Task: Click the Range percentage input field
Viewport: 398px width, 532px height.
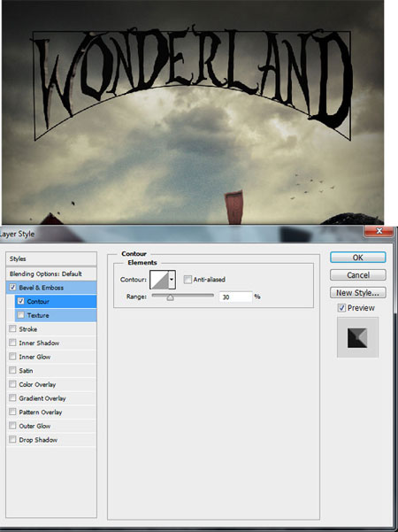Action: pos(235,297)
